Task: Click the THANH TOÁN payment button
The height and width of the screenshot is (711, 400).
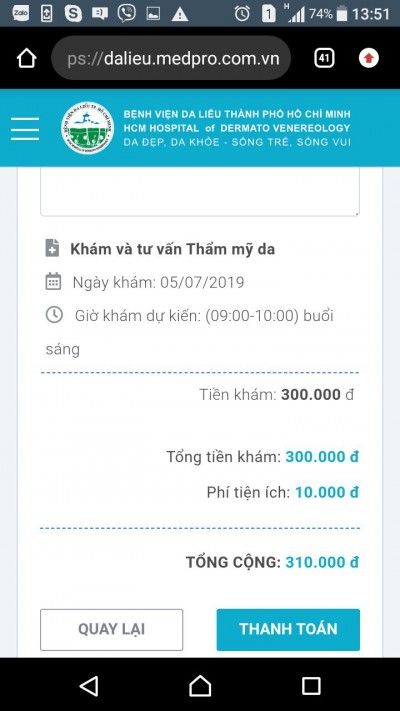Action: [288, 629]
